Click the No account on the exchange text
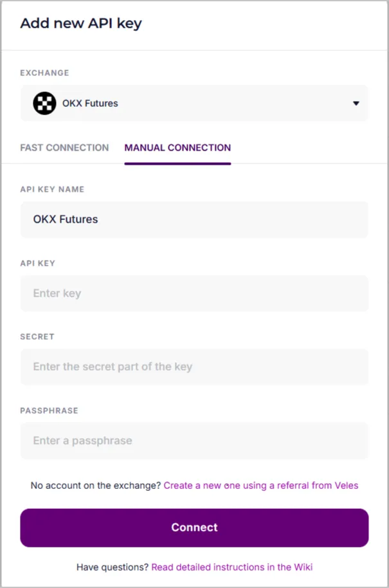 click(x=96, y=485)
